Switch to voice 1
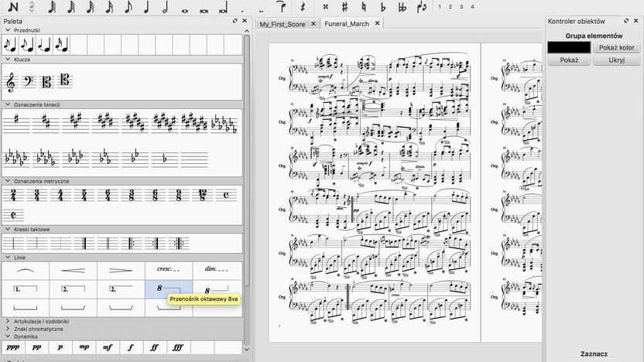The width and height of the screenshot is (644, 362). tap(440, 7)
